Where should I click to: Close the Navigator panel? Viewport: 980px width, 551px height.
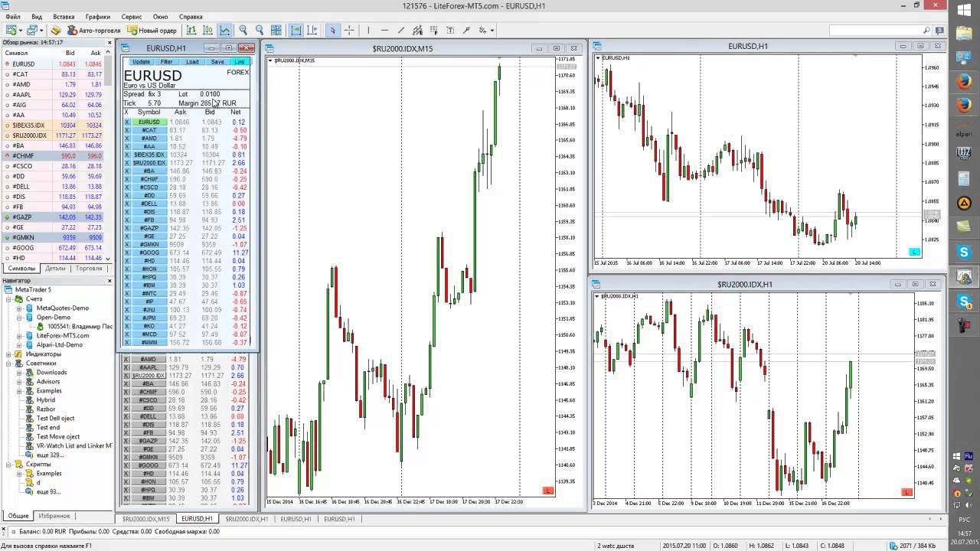[109, 281]
